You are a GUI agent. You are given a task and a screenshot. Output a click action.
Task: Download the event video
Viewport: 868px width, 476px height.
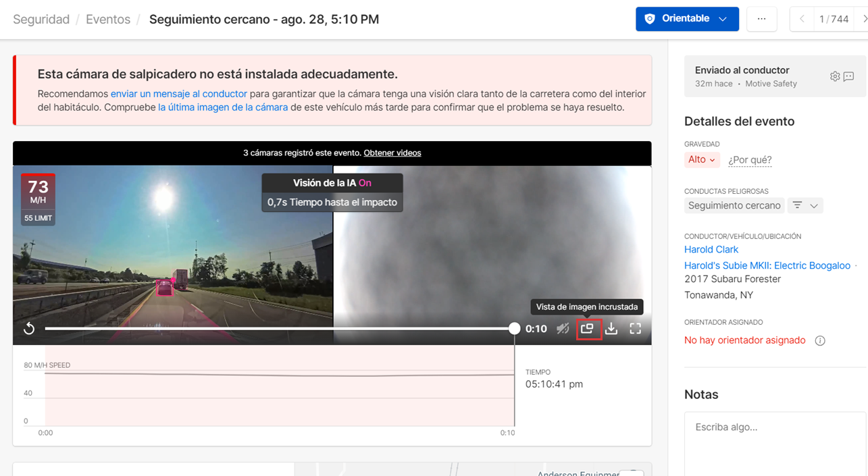(611, 329)
